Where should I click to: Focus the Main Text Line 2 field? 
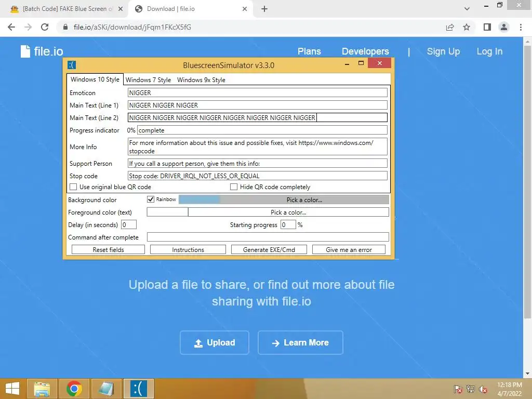point(258,117)
